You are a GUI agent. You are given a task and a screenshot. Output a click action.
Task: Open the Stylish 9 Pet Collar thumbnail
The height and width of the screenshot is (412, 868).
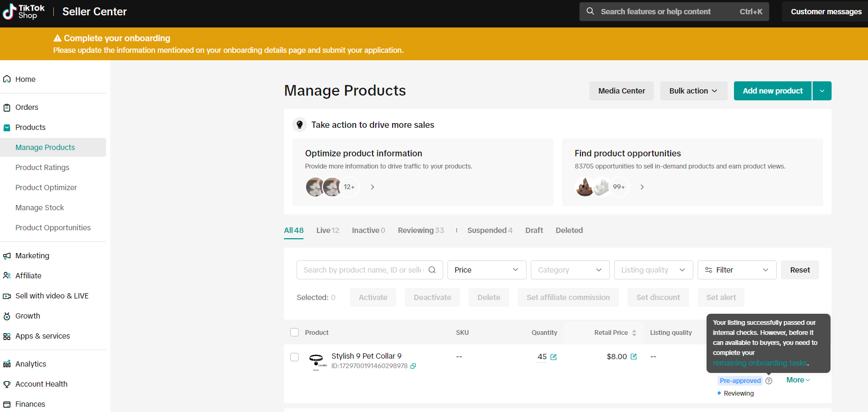point(316,361)
